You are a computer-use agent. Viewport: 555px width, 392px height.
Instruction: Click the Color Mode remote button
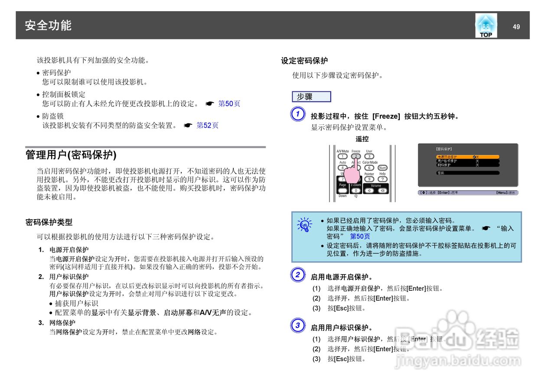click(369, 168)
